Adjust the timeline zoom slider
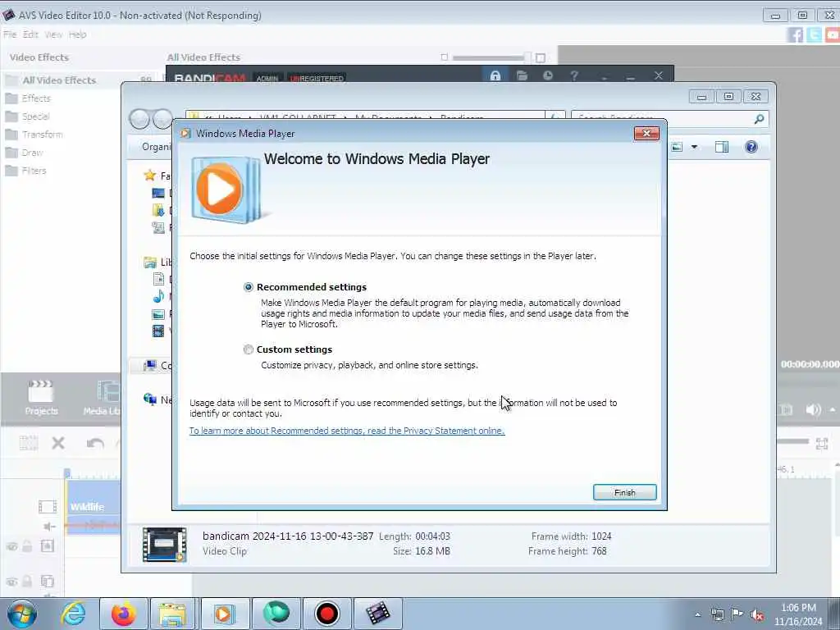 click(x=793, y=441)
